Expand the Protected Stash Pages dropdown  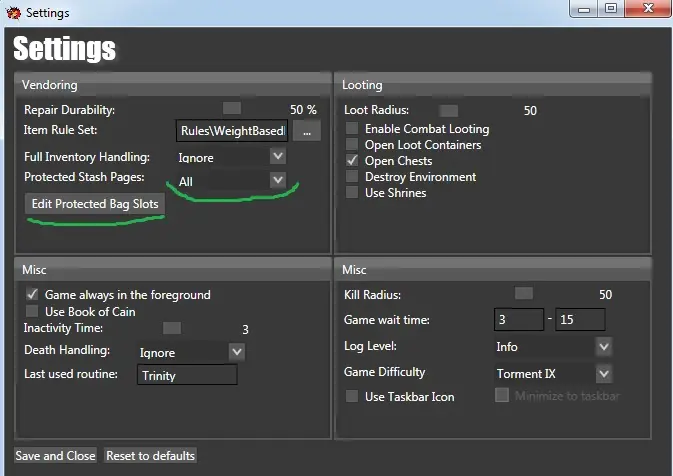coord(277,180)
